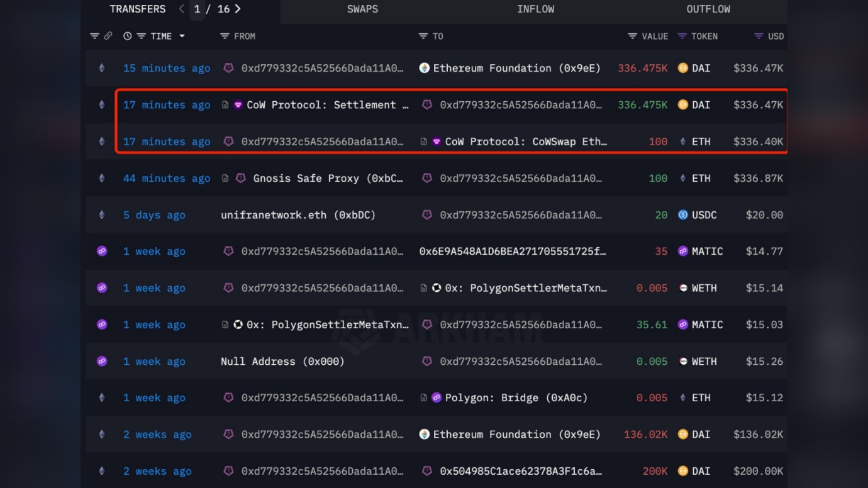Viewport: 868px width, 488px height.
Task: Click the Polygon chain icon in 35 MATIC row
Action: tap(102, 252)
